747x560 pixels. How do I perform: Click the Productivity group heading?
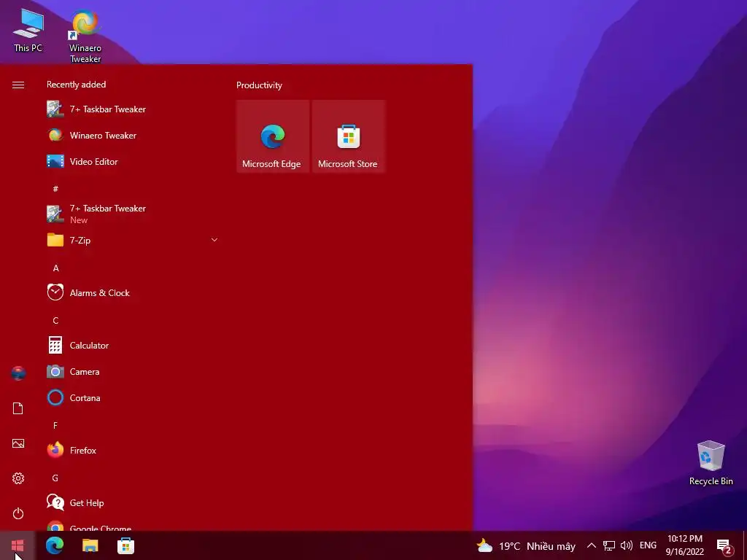[x=259, y=85]
